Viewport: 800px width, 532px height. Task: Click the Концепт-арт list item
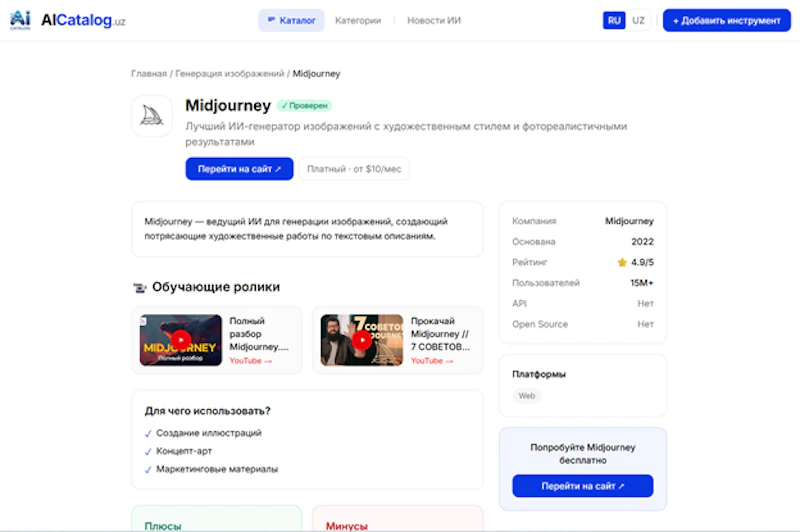(184, 451)
